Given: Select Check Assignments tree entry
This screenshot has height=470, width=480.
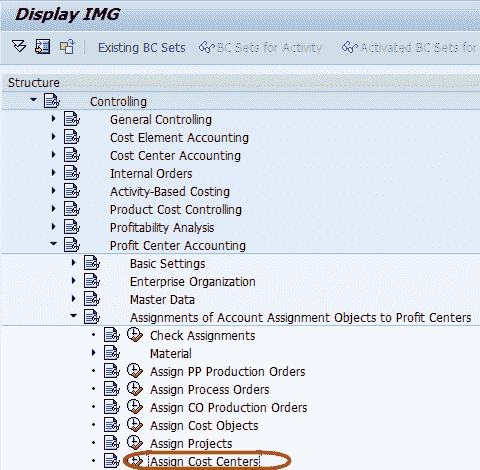Looking at the screenshot, I should 202,336.
